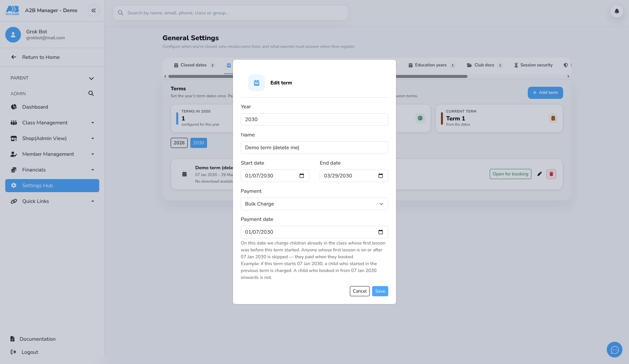Viewport: 629px width, 364px height.
Task: Expand Member Management submenu
Action: point(93,154)
